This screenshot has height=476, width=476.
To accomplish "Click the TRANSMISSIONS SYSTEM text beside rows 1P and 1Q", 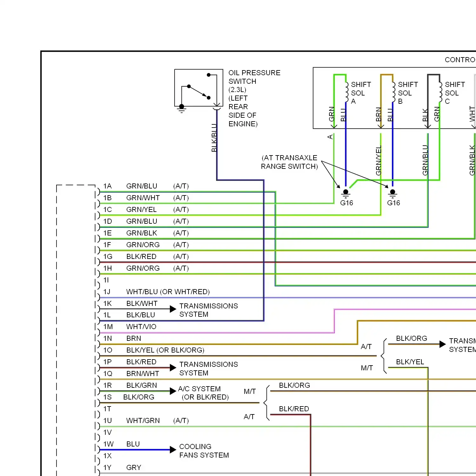I will click(x=208, y=369).
